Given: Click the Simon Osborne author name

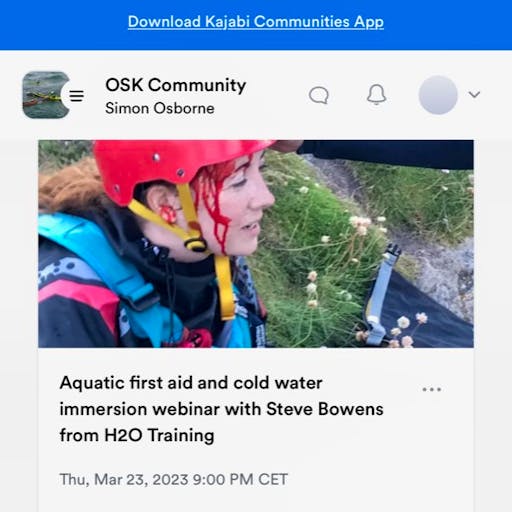Looking at the screenshot, I should pos(160,108).
